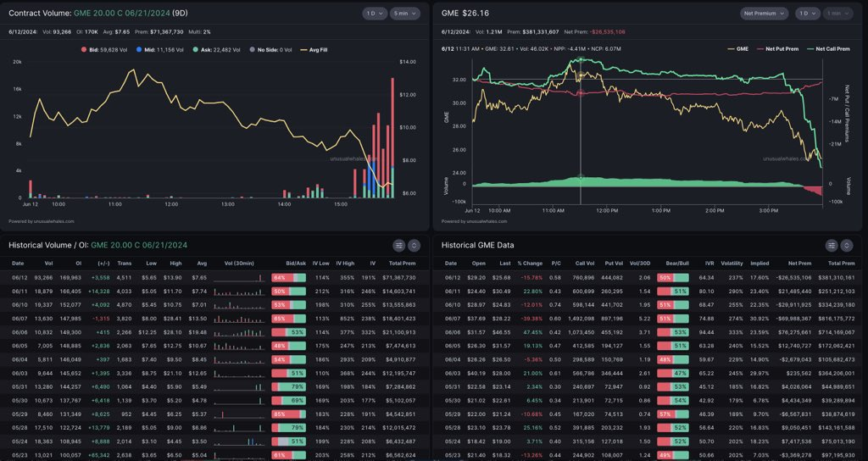Viewport: 868px width, 461px height.
Task: Open the filter settings icon in Historical GME Data
Action: pos(832,245)
